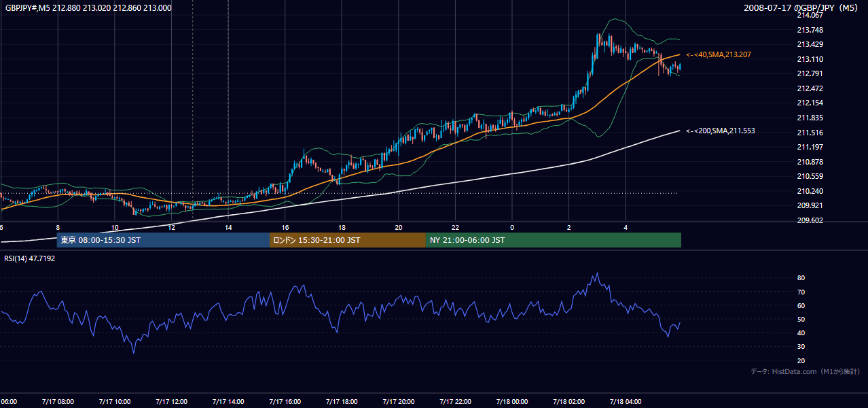The image size is (868, 408).
Task: Select the London 15:30-21:00 JST session bar
Action: (348, 240)
